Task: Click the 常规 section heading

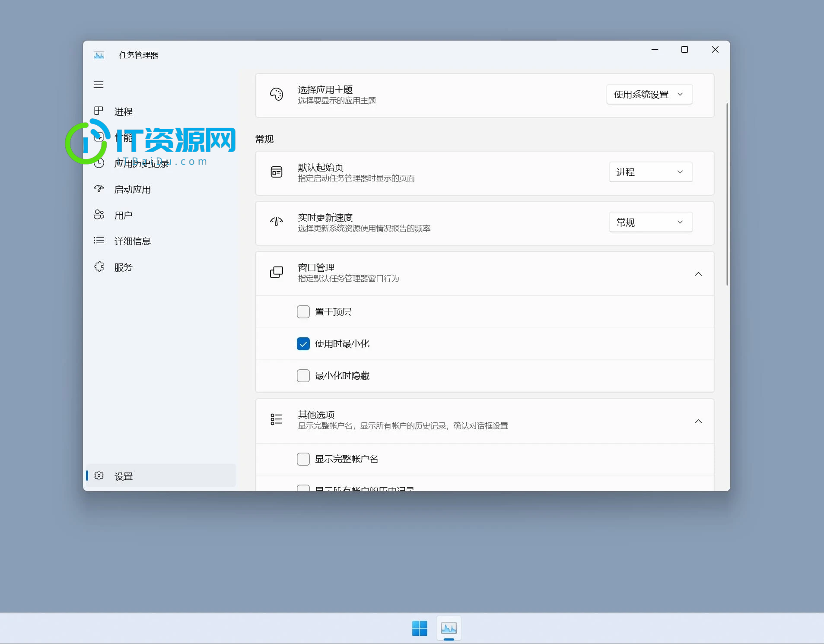Action: [264, 139]
